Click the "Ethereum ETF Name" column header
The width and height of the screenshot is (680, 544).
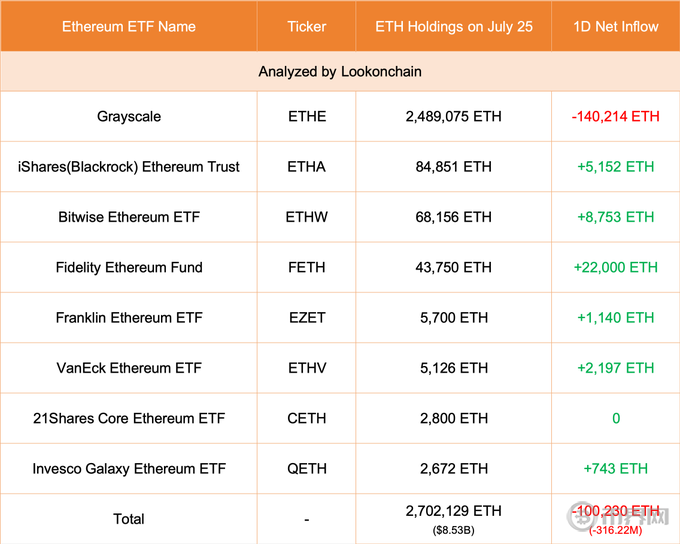tap(129, 26)
